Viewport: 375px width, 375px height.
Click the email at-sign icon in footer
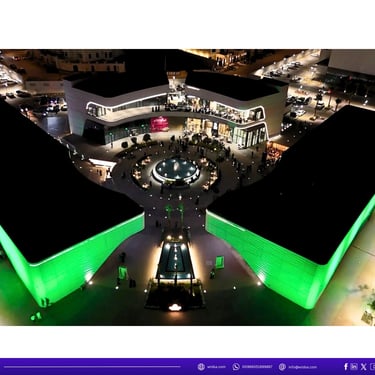coord(282,367)
